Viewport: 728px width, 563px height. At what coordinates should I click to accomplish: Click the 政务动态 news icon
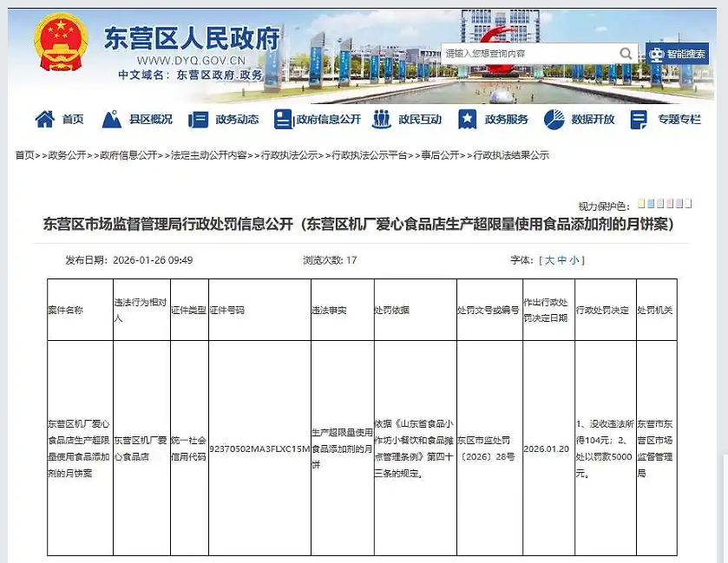[198, 119]
